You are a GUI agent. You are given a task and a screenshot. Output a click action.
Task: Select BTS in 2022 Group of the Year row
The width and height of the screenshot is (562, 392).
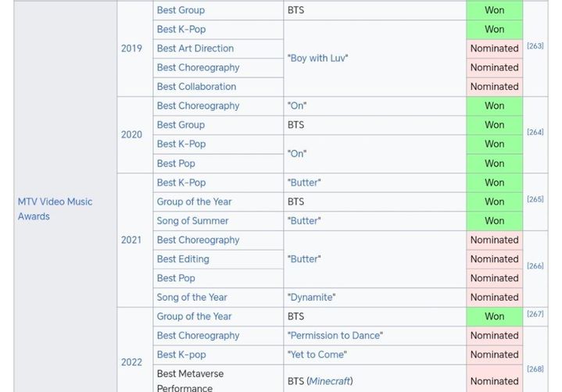(x=295, y=316)
